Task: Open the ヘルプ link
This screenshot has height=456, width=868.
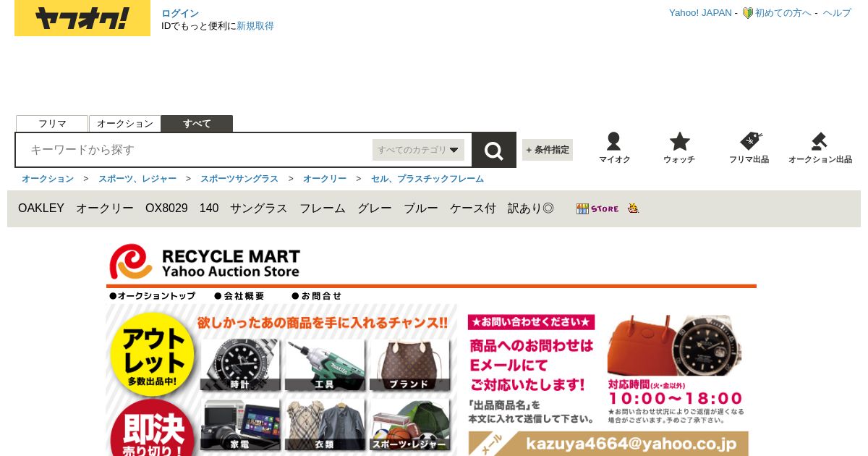Action: click(x=837, y=13)
